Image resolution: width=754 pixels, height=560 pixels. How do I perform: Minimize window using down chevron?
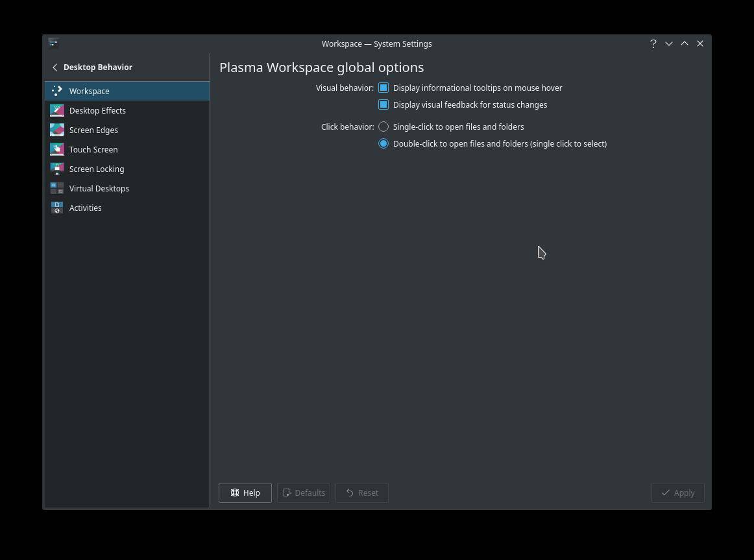668,43
